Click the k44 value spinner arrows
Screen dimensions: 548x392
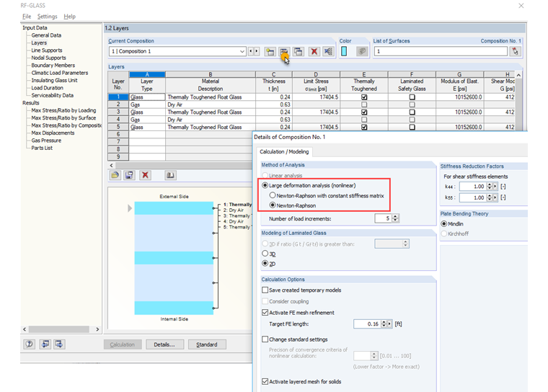(490, 187)
